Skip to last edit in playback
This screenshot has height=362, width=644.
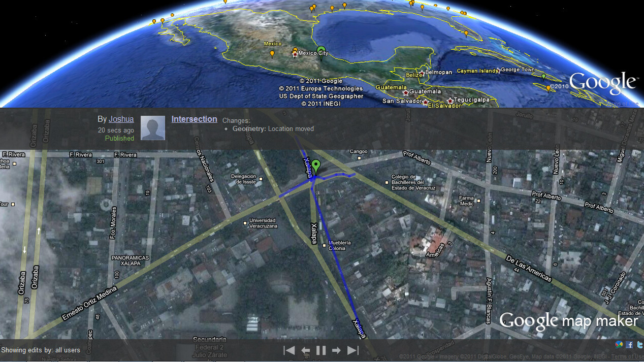(353, 350)
